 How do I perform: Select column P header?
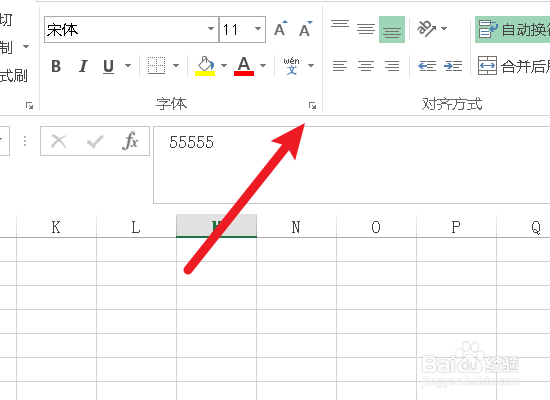[x=456, y=227]
